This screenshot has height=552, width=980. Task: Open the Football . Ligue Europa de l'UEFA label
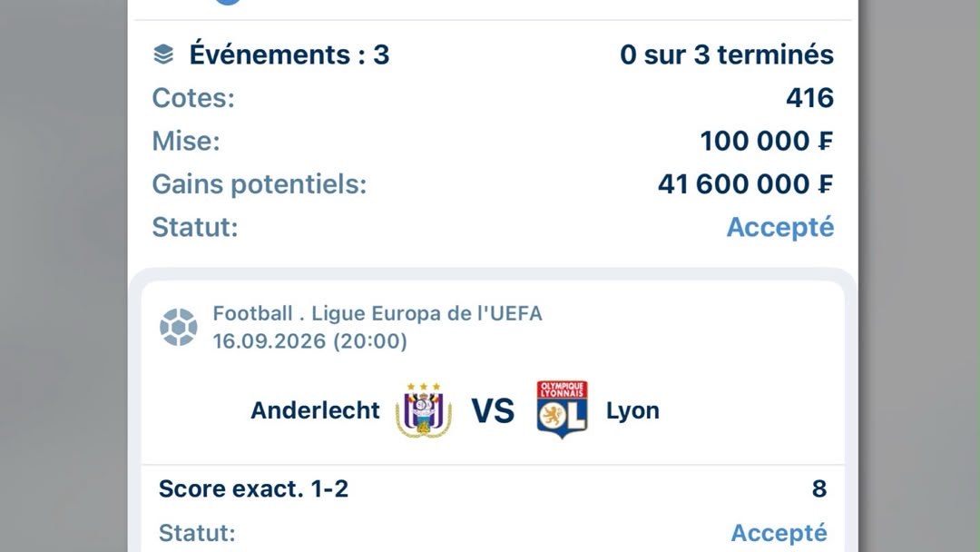tap(377, 313)
